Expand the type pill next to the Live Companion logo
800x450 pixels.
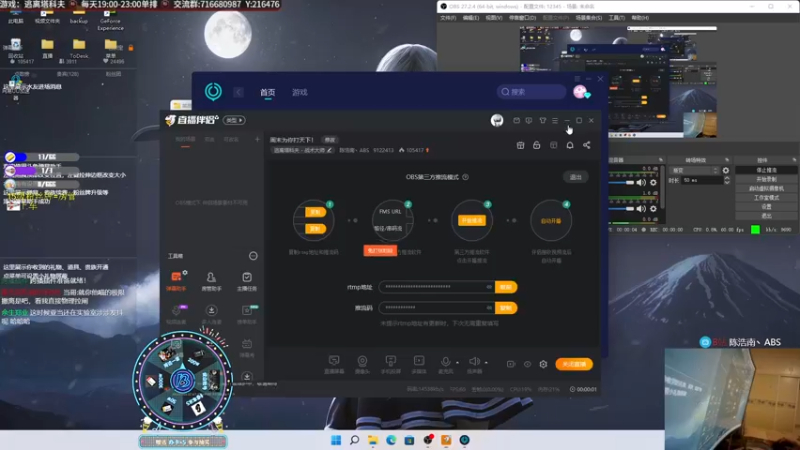click(234, 120)
